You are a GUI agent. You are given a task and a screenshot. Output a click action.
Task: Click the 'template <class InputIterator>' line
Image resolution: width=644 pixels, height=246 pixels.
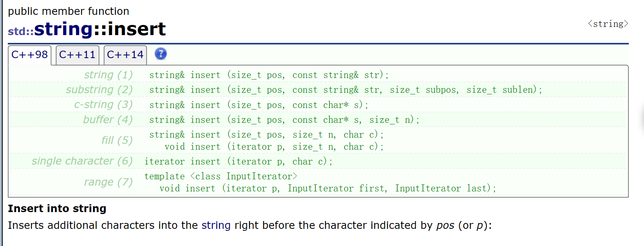(221, 176)
